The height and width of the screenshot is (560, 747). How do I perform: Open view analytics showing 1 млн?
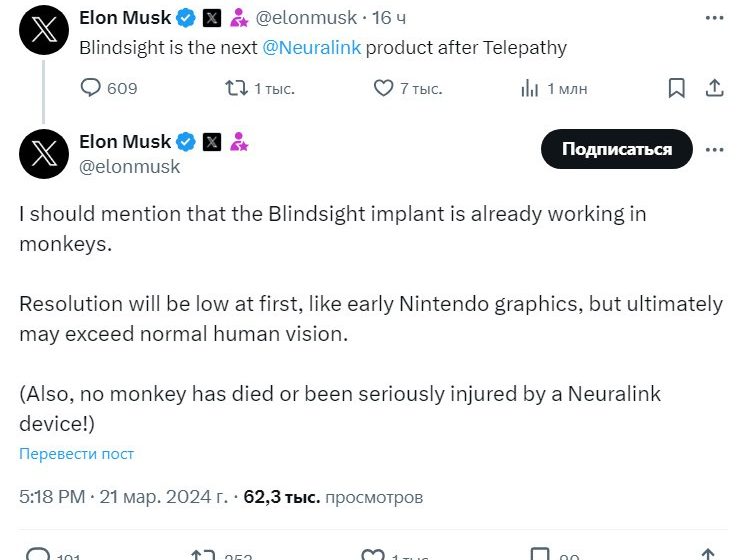coord(530,89)
